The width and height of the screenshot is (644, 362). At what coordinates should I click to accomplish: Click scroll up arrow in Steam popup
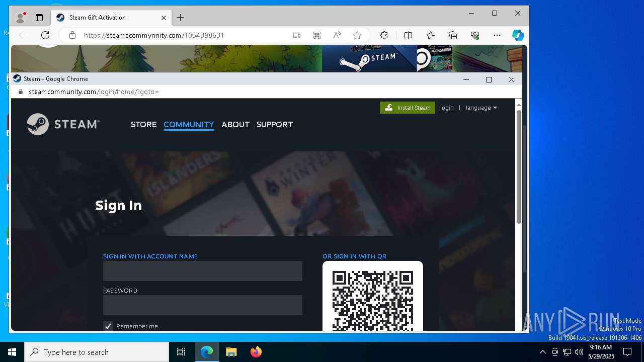point(519,105)
